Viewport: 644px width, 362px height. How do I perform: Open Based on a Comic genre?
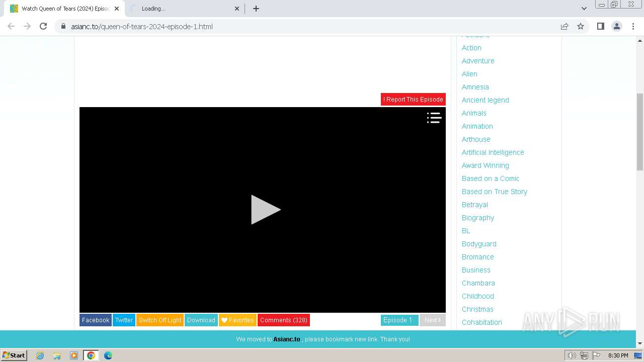coord(491,178)
